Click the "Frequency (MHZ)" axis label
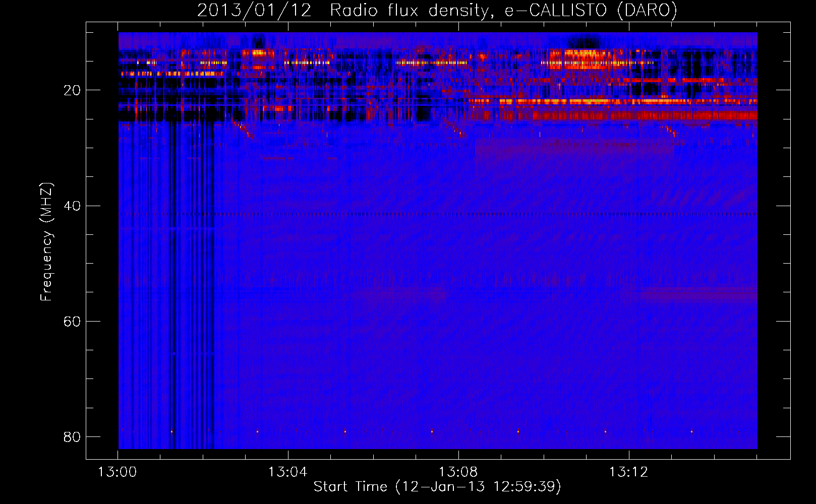 pyautogui.click(x=46, y=242)
